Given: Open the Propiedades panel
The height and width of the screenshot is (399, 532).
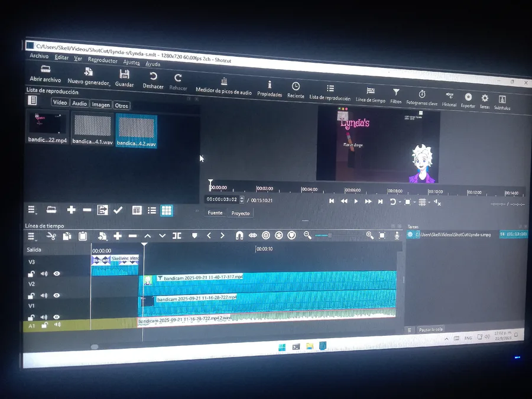Looking at the screenshot, I should [x=270, y=89].
